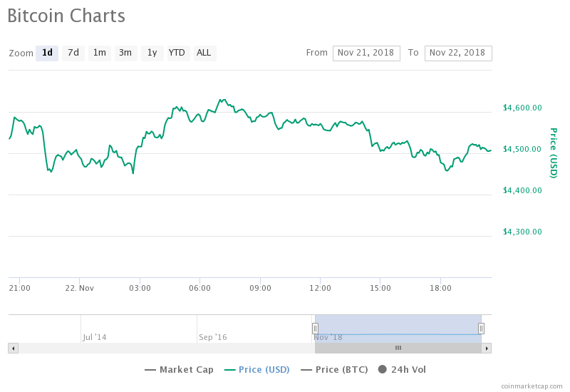
Task: Set zoom to 1y
Action: coord(152,53)
